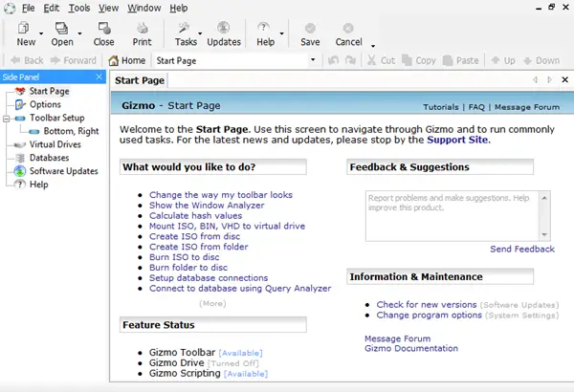Viewport: 574px width, 392px height.
Task: Click the Copy toolbar icon
Action: pyautogui.click(x=407, y=60)
